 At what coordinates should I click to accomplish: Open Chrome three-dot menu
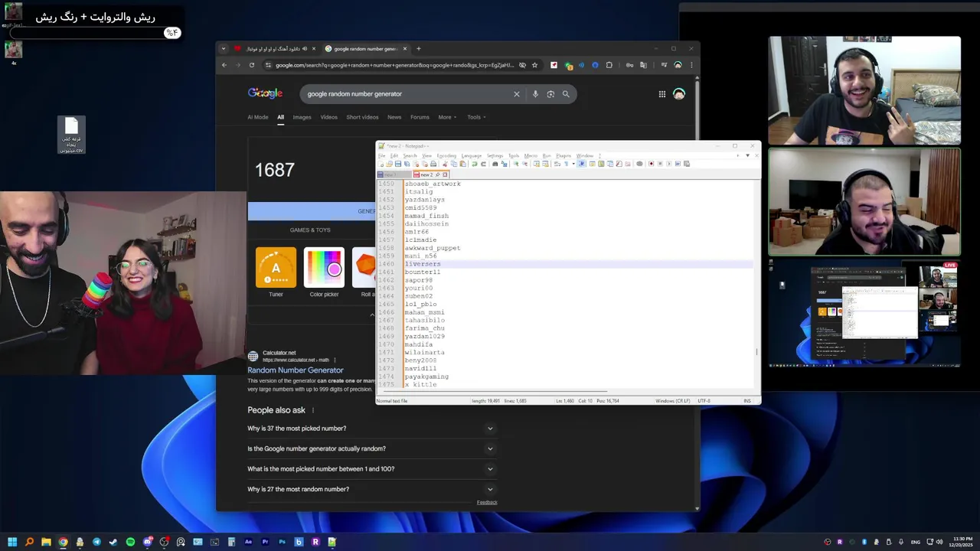[x=691, y=65]
